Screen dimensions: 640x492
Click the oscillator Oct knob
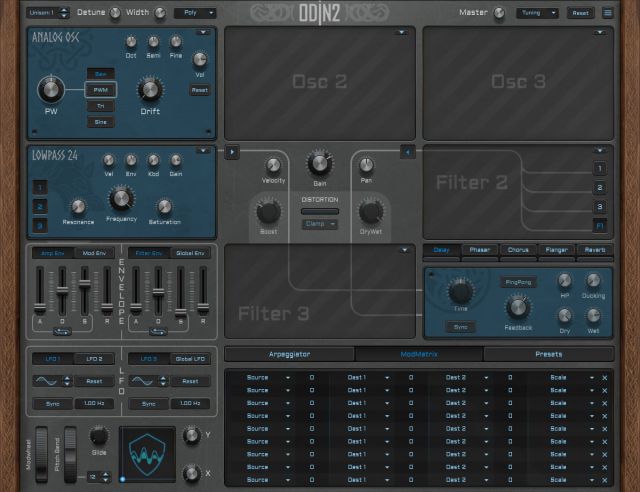[x=131, y=42]
